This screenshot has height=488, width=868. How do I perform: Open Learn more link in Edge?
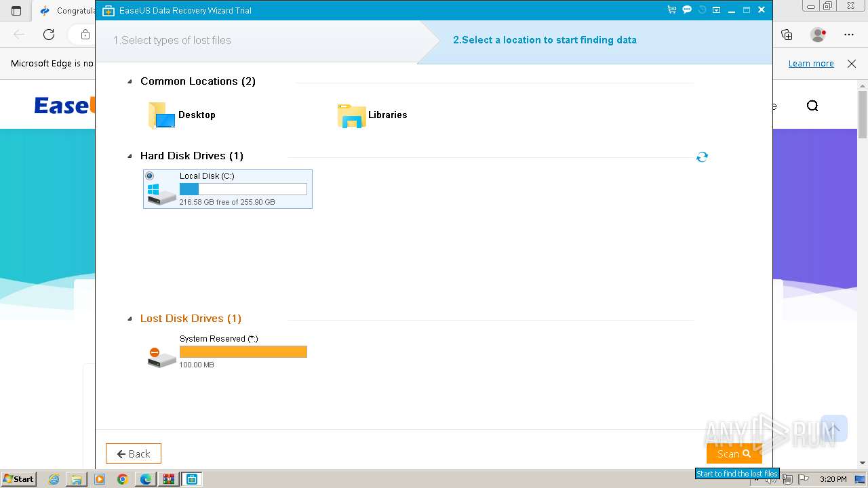click(x=811, y=64)
